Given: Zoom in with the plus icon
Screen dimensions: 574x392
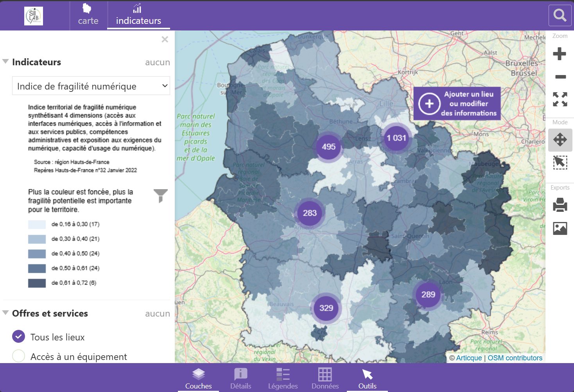Looking at the screenshot, I should 560,54.
